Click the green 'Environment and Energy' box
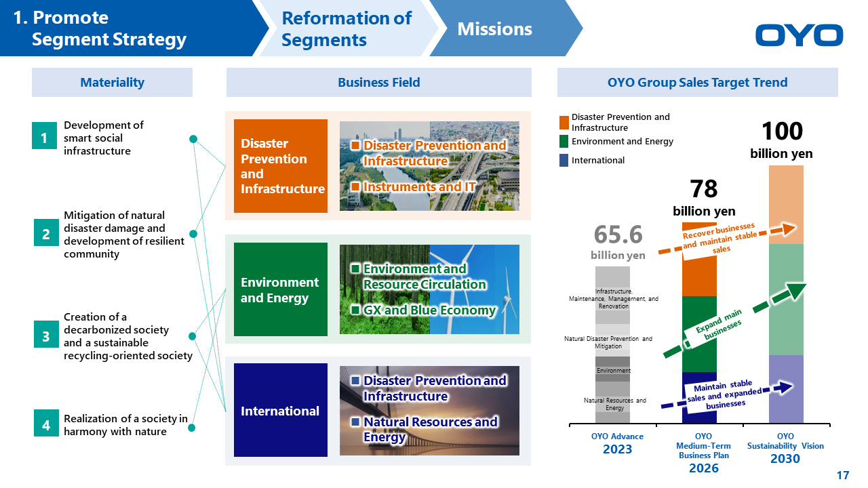This screenshot has height=488, width=868. pyautogui.click(x=281, y=290)
